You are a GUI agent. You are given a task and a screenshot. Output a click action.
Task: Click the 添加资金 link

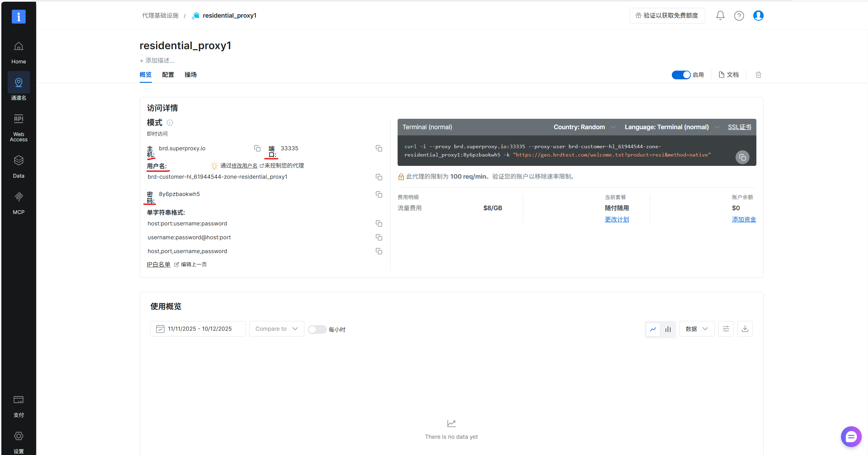coord(744,219)
